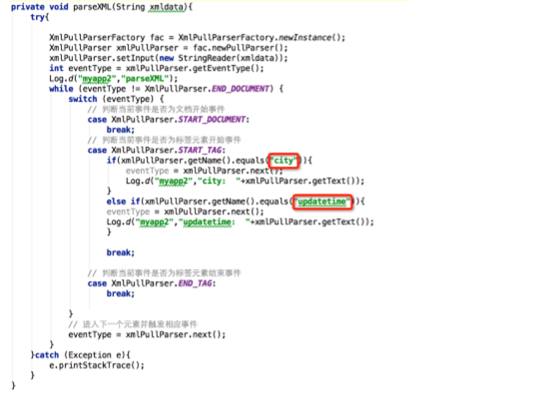This screenshot has width=554, height=402.
Task: Click the switch keyword
Action: (x=83, y=99)
